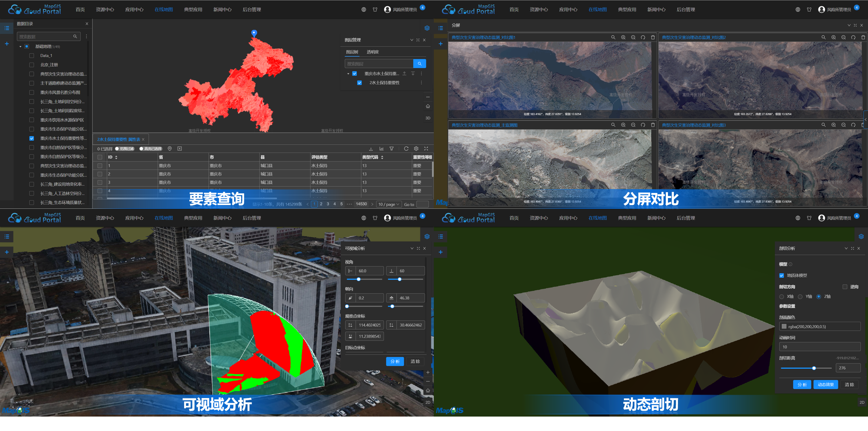Click search icon on 对比图2 split view
This screenshot has height=431, width=868.
click(823, 37)
